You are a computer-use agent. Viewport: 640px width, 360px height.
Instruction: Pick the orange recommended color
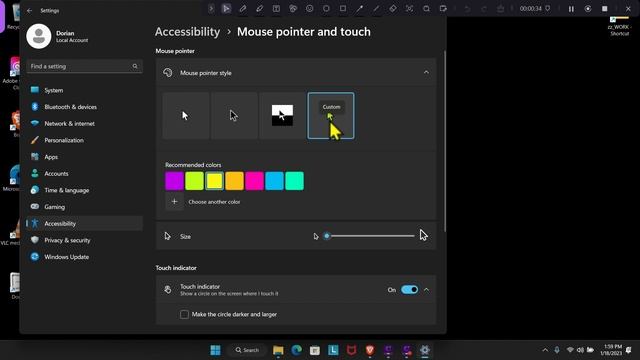point(234,181)
